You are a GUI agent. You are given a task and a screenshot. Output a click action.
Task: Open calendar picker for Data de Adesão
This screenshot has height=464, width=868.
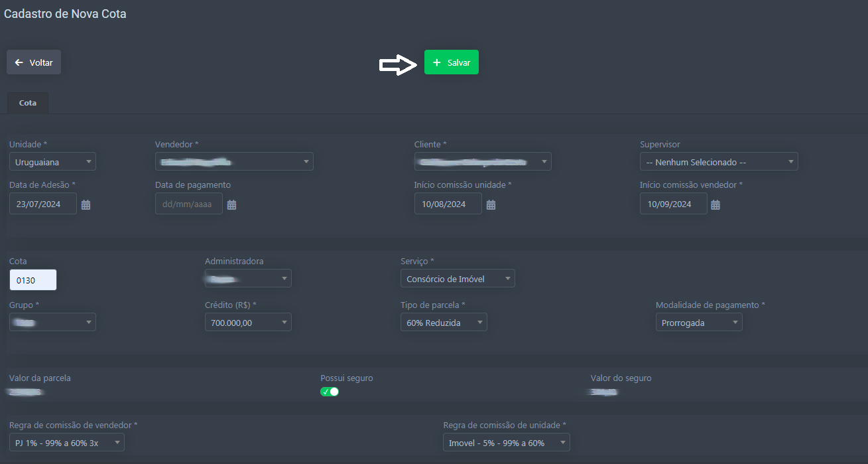86,205
